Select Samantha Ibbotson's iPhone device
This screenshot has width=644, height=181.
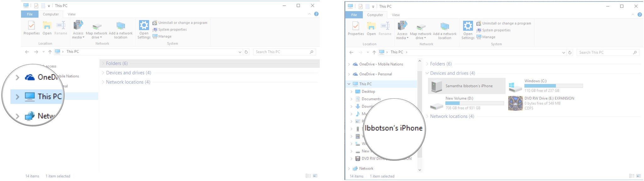(467, 86)
